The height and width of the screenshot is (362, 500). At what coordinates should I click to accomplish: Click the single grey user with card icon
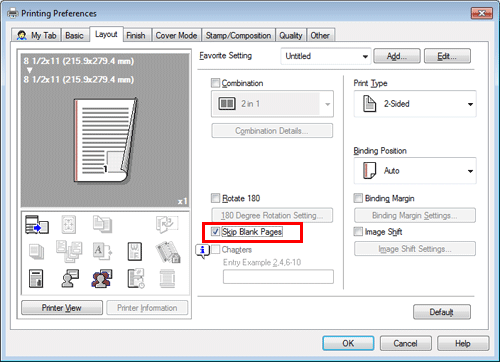click(x=70, y=278)
